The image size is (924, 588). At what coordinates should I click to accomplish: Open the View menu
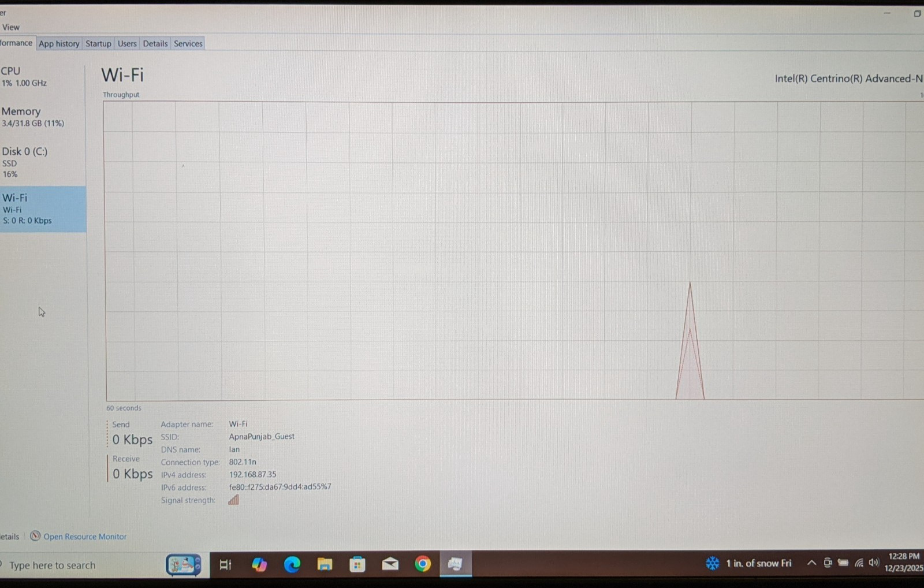(10, 27)
